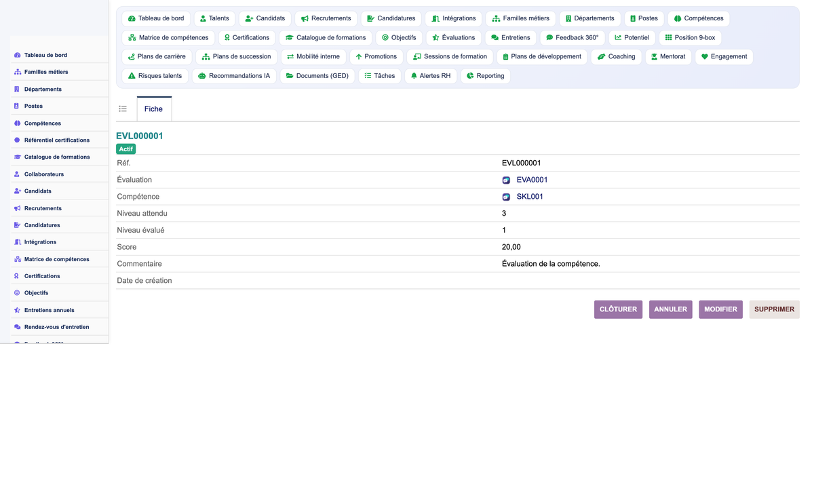This screenshot has height=504, width=814.
Task: Open Recommandations IA chip
Action: tap(234, 75)
